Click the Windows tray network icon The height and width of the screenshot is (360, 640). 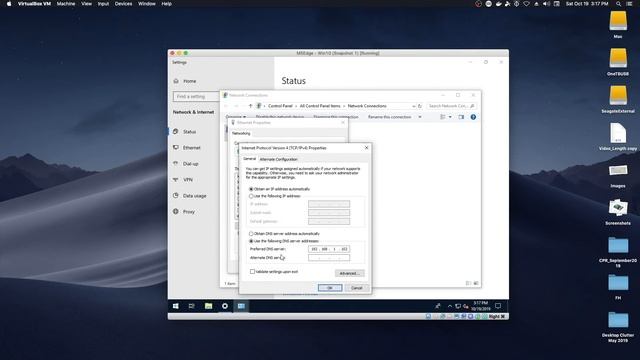pos(458,306)
